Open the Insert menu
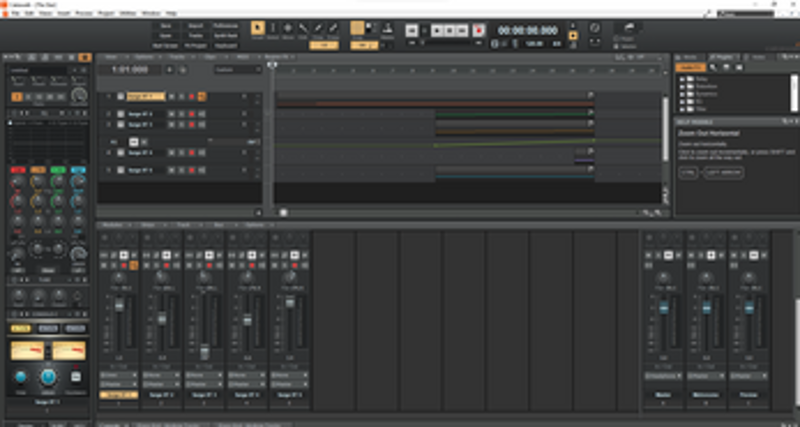 pyautogui.click(x=64, y=13)
